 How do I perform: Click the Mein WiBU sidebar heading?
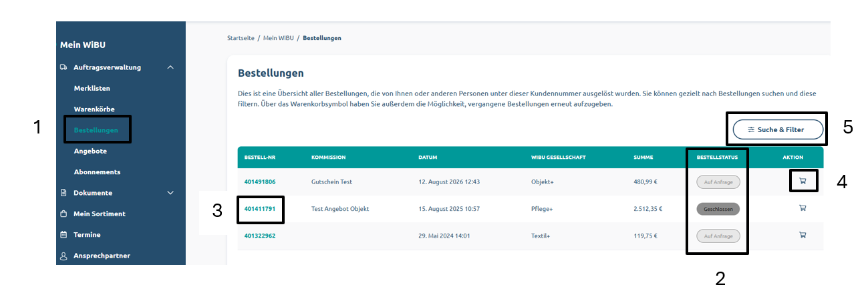pos(83,45)
